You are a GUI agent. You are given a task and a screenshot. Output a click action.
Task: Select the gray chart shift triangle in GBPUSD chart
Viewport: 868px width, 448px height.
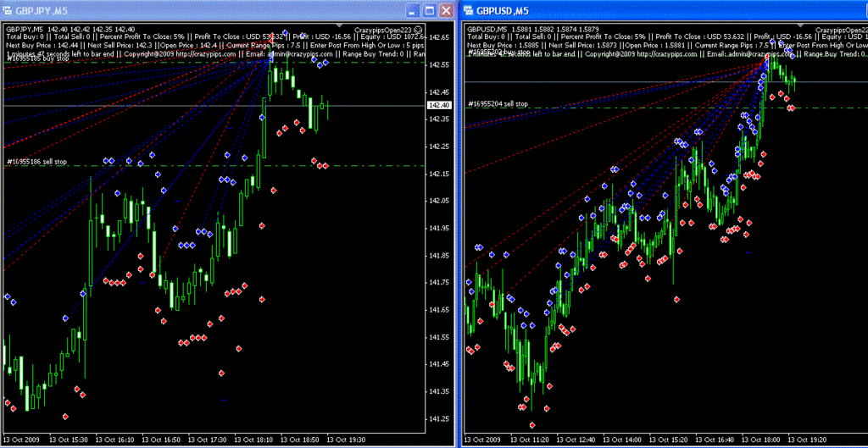(x=800, y=25)
